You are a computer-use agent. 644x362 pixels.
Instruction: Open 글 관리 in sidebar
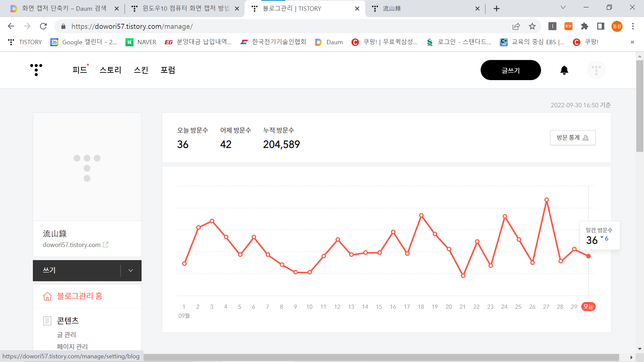66,335
